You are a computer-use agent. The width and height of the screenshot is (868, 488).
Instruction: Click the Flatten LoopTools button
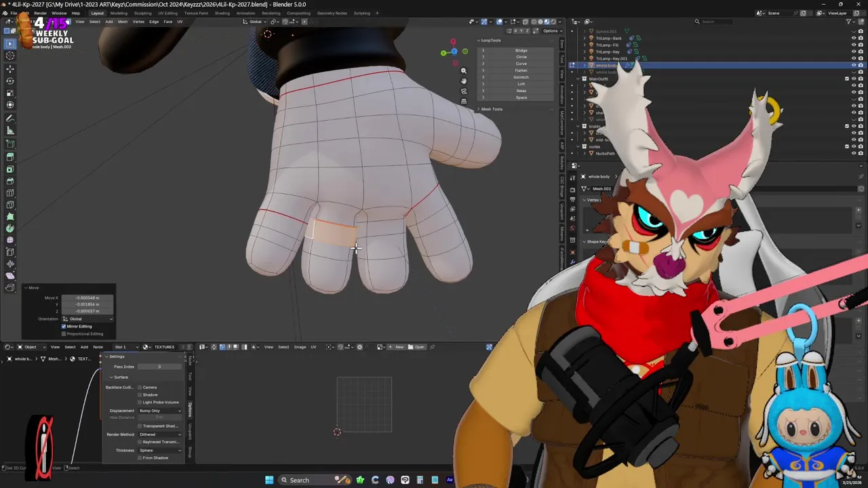click(521, 70)
